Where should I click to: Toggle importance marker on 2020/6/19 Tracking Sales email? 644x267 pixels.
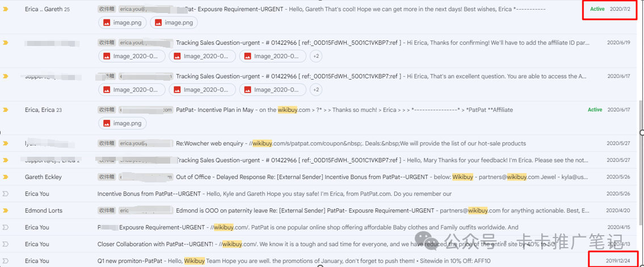5,43
